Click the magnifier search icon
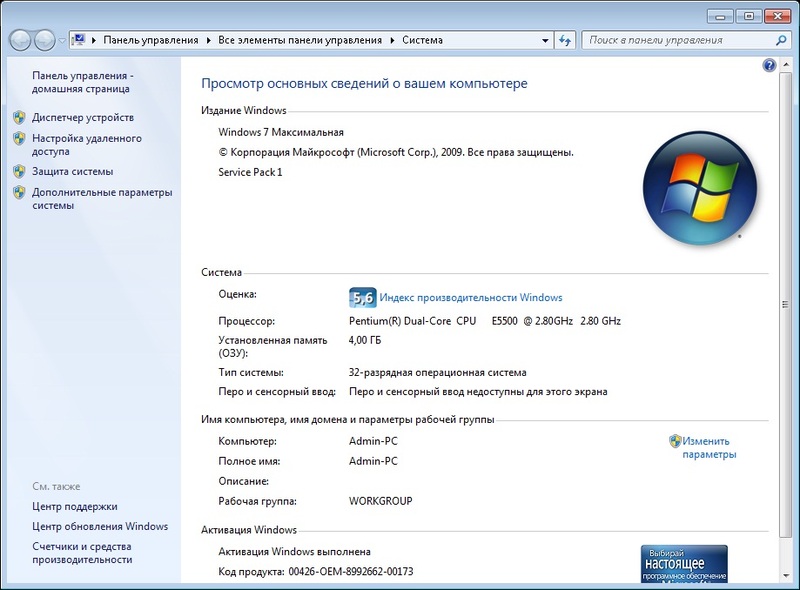 [781, 40]
